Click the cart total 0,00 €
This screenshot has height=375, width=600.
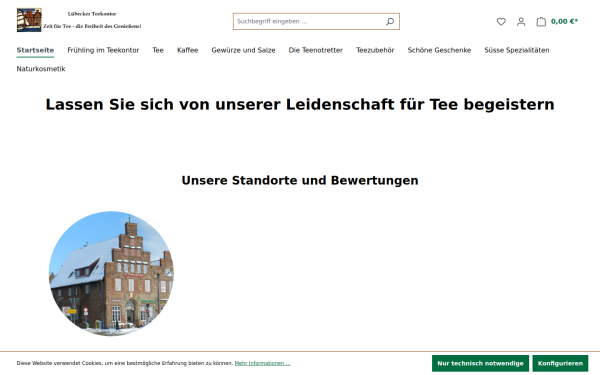tap(564, 21)
